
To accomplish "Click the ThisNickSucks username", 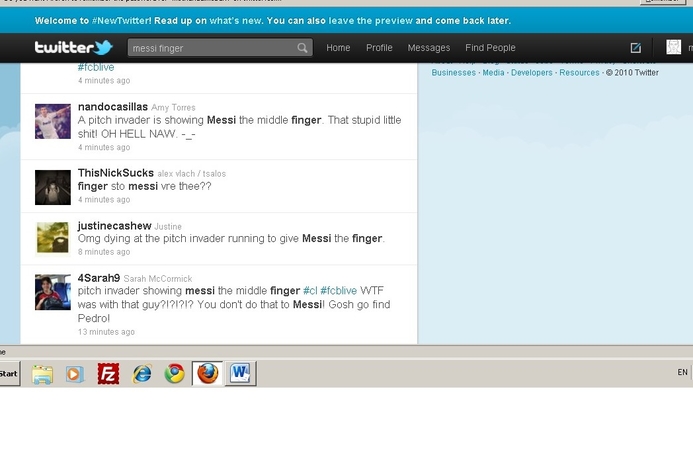I will click(116, 173).
